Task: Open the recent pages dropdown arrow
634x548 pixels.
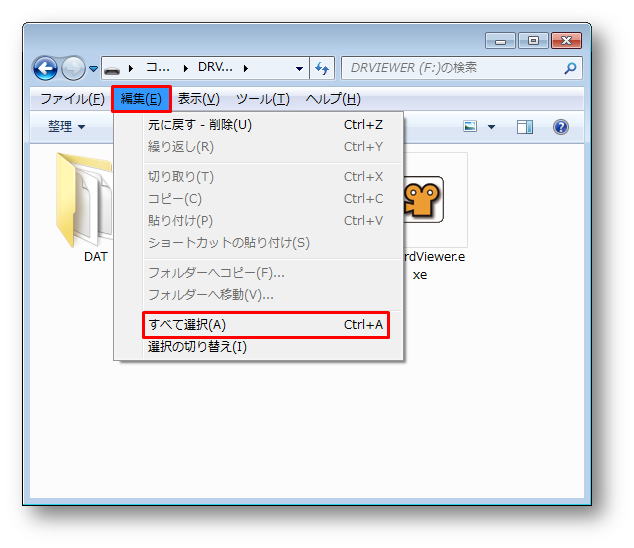Action: pyautogui.click(x=93, y=69)
